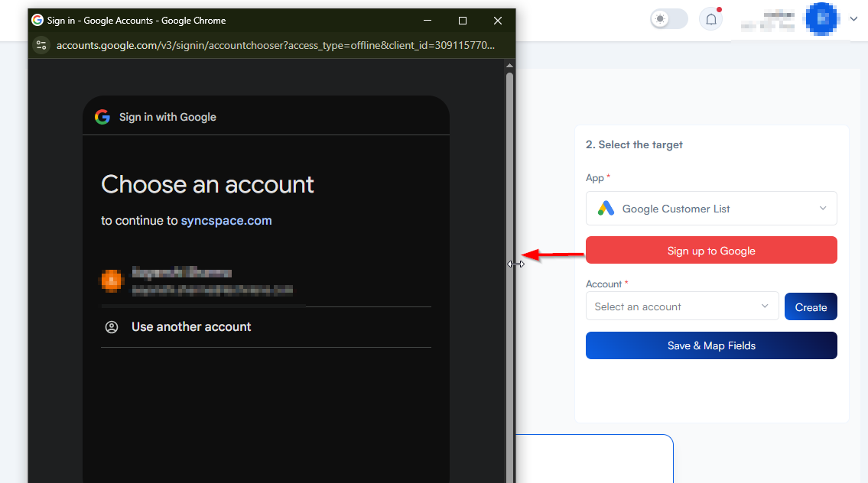Choose Use another account option
The image size is (868, 483).
coord(191,327)
